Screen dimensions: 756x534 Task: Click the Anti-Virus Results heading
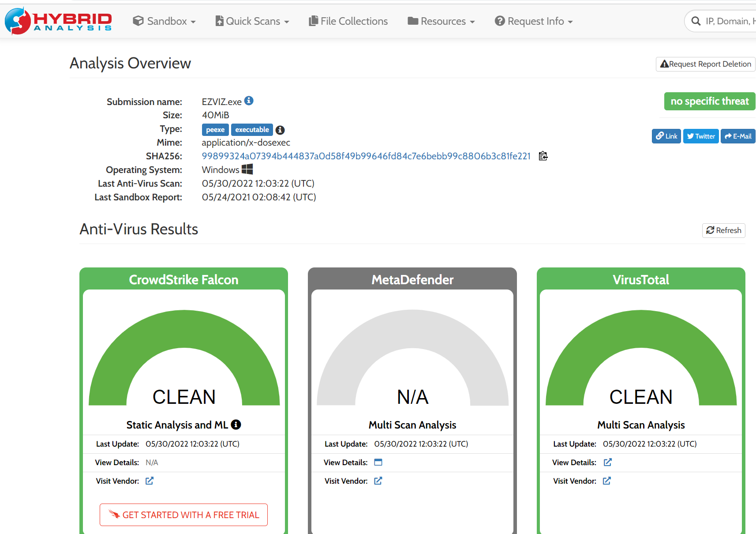click(139, 229)
